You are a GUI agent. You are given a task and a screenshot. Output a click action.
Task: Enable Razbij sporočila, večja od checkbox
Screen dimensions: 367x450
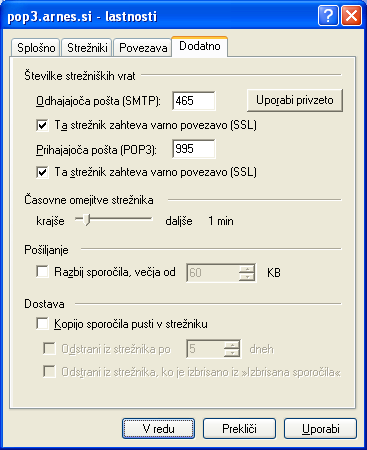(x=42, y=271)
